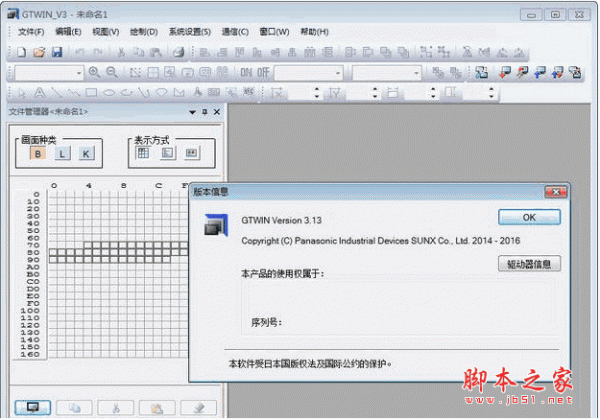Click the Redo arrow icon

tap(98, 52)
